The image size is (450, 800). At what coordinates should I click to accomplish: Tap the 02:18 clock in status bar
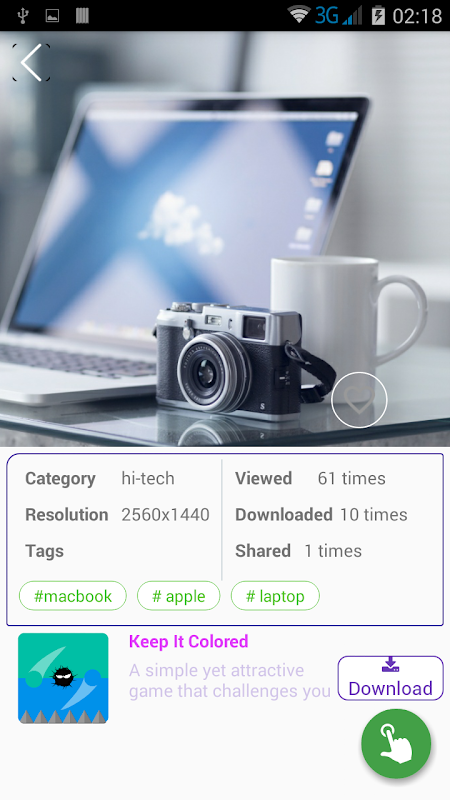pyautogui.click(x=417, y=16)
